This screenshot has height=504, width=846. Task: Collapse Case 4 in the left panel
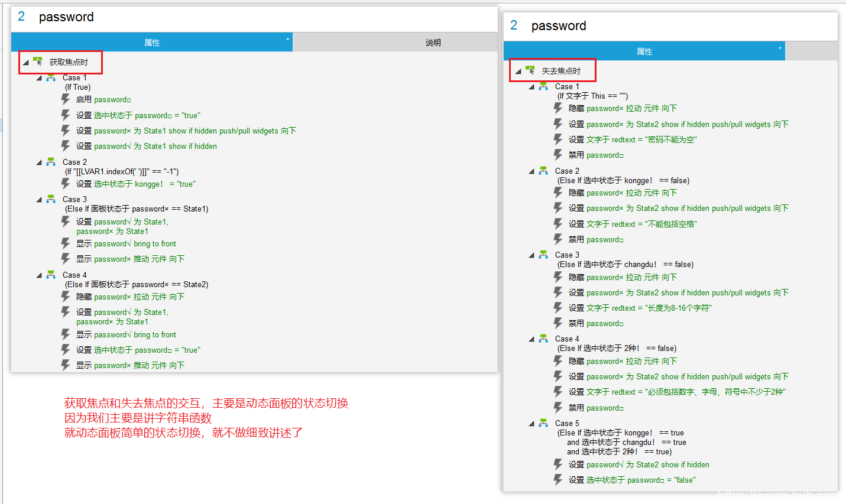[x=40, y=275]
